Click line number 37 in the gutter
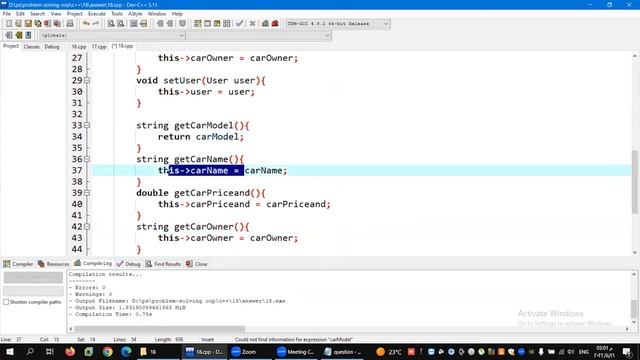The width and height of the screenshot is (640, 360). pyautogui.click(x=77, y=170)
